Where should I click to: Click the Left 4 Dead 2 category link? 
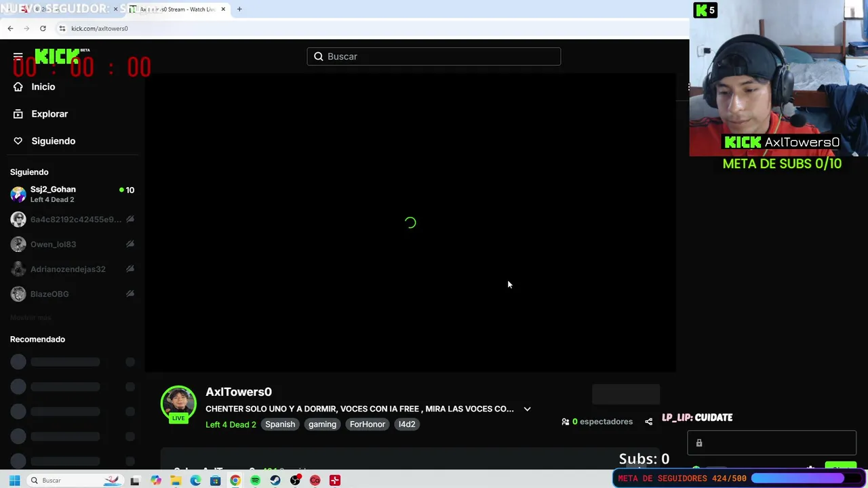point(231,424)
